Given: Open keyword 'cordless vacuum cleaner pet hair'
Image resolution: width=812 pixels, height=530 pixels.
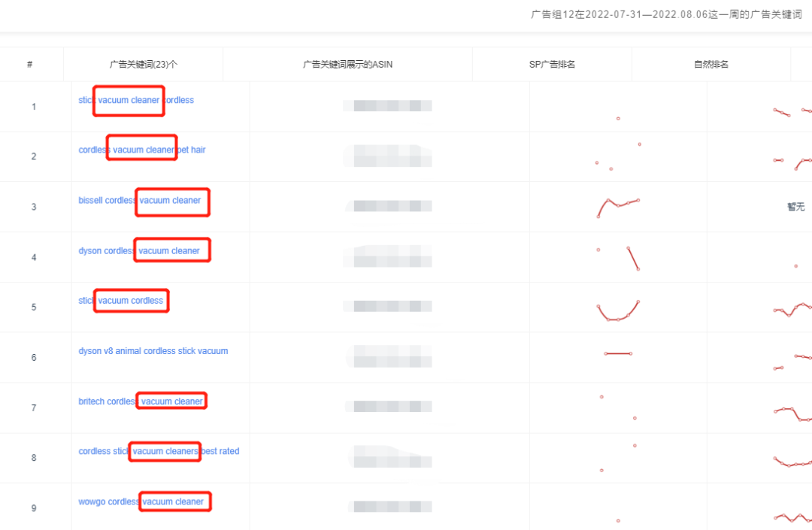Looking at the screenshot, I should pos(142,150).
